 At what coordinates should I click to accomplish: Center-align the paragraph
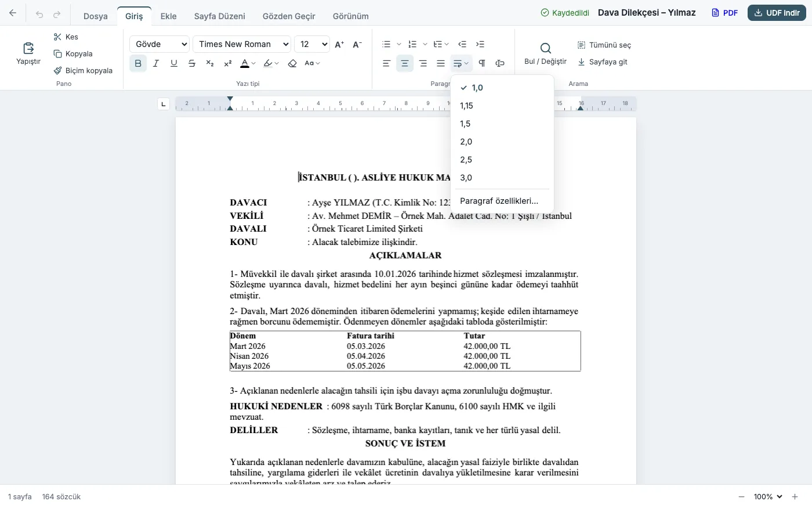point(405,63)
